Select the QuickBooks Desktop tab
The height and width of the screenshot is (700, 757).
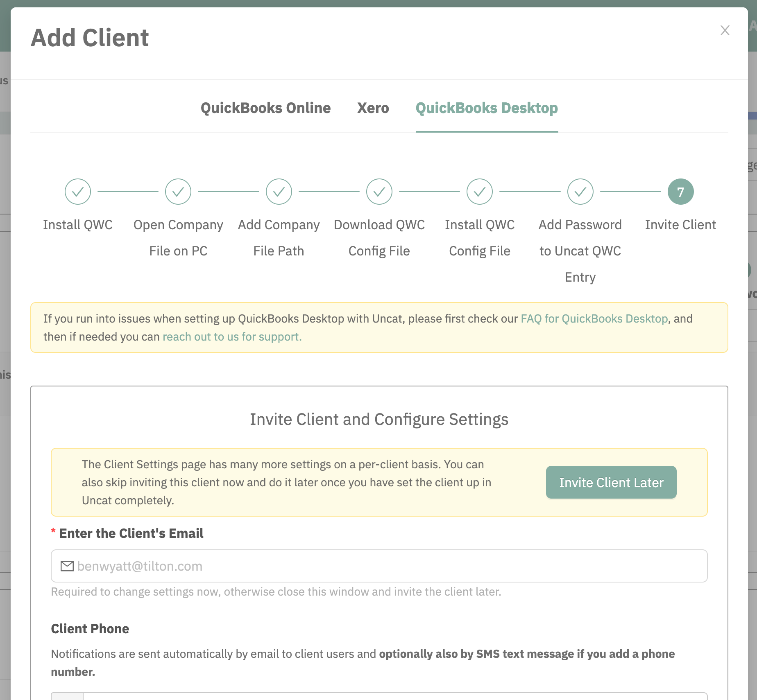coord(487,108)
